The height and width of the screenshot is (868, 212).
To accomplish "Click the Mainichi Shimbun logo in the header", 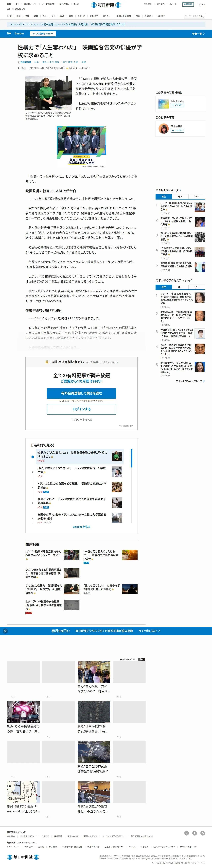I will [106, 5].
